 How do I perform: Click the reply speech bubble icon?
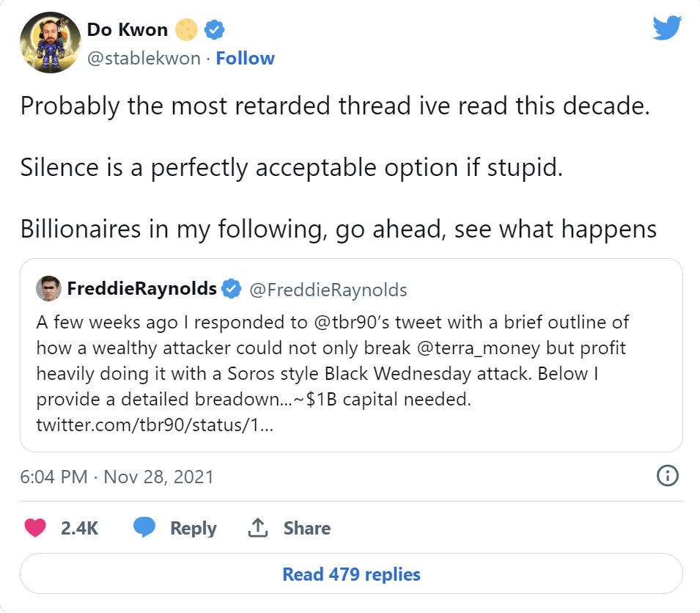click(x=144, y=528)
